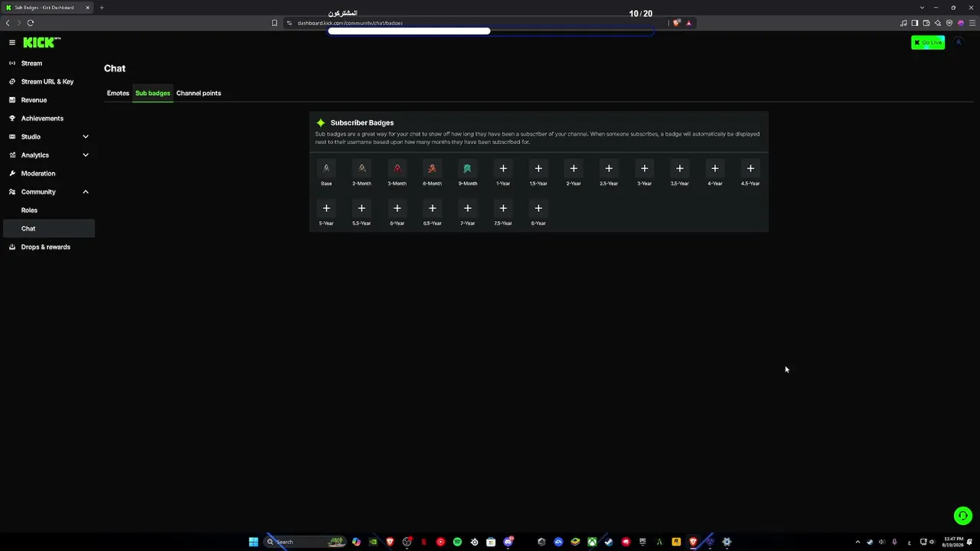
Task: Open the profile avatar menu
Action: point(958,43)
